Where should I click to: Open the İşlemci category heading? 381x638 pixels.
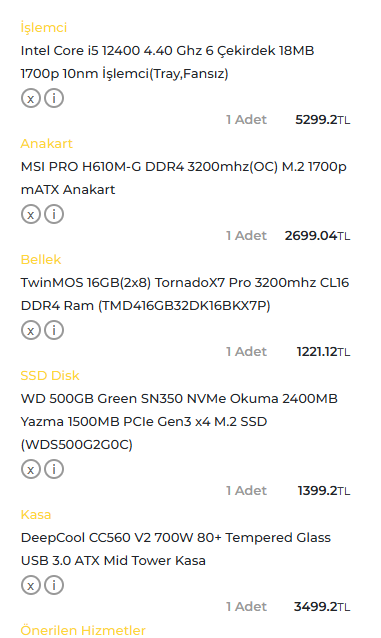click(44, 28)
